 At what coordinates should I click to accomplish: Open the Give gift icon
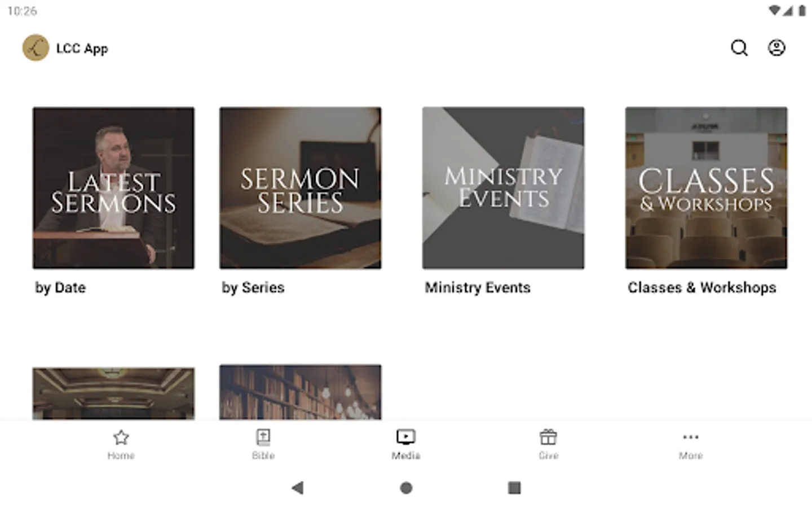point(548,437)
